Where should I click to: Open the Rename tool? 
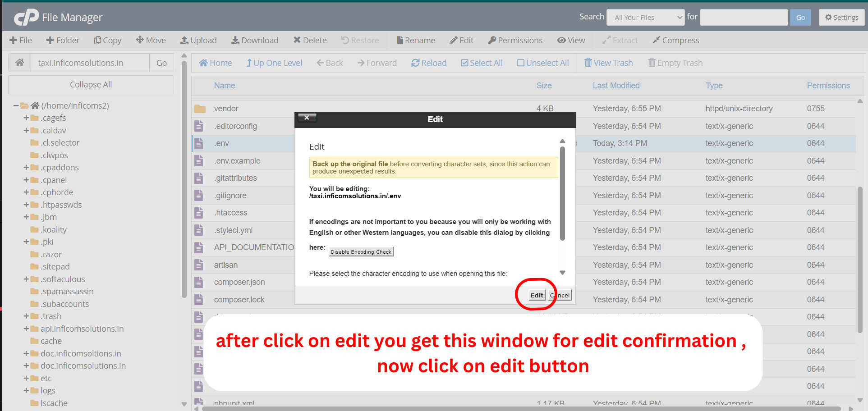click(x=415, y=40)
